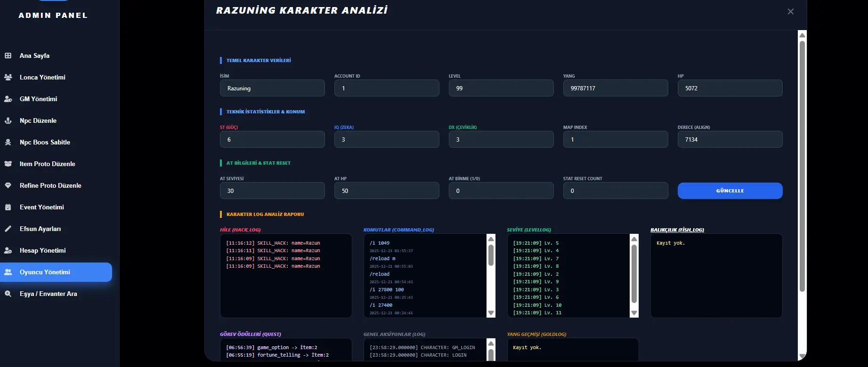Click the Event Yönetimi calendar icon
Screen dimensions: 868x367
[x=8, y=207]
